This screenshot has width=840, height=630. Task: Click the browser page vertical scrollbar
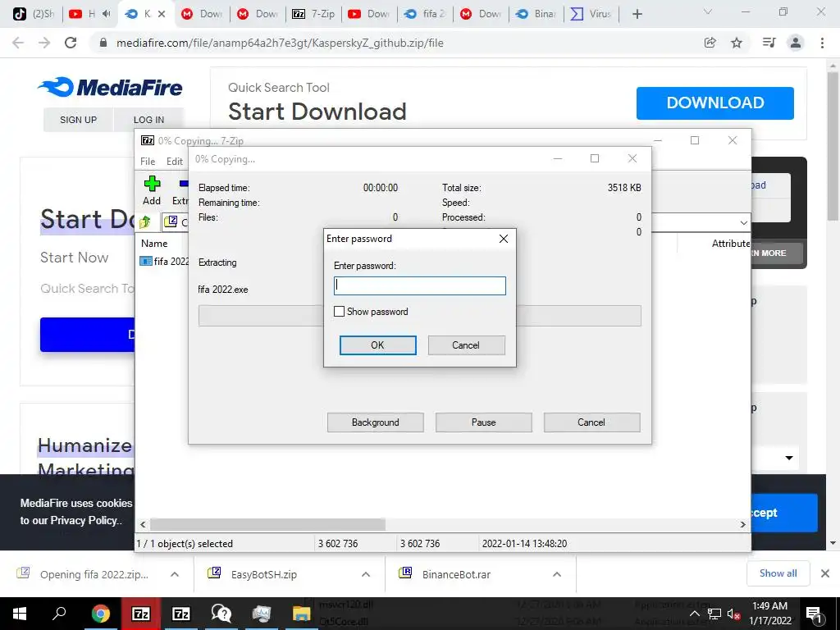[833, 144]
